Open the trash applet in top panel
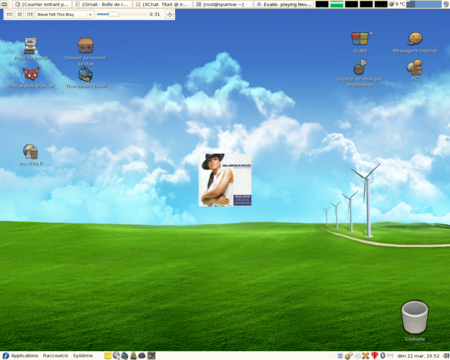The width and height of the screenshot is (450, 360). [446, 4]
